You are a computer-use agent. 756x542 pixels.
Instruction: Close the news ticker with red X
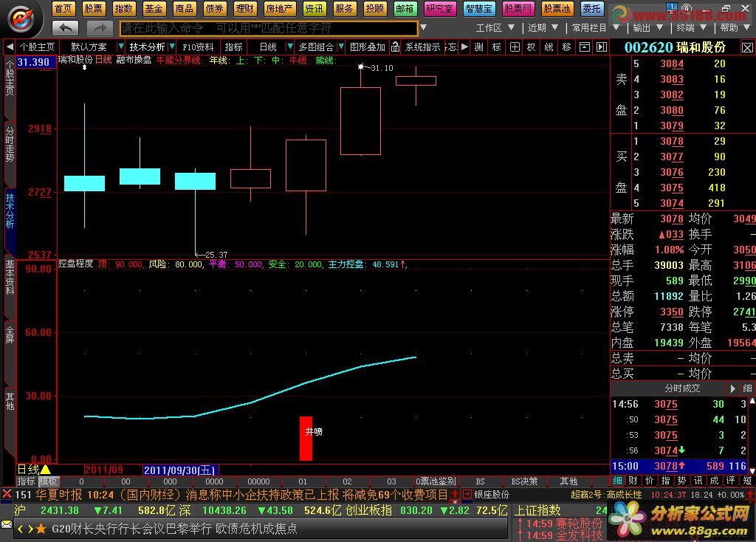click(x=7, y=494)
